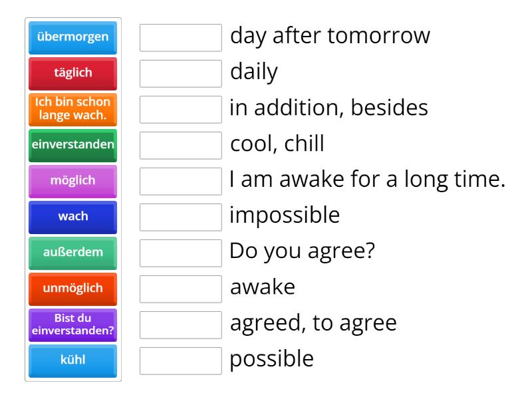Pick the orange 'Ich bin schon lange wach.' tile
The image size is (532, 399).
(x=73, y=109)
